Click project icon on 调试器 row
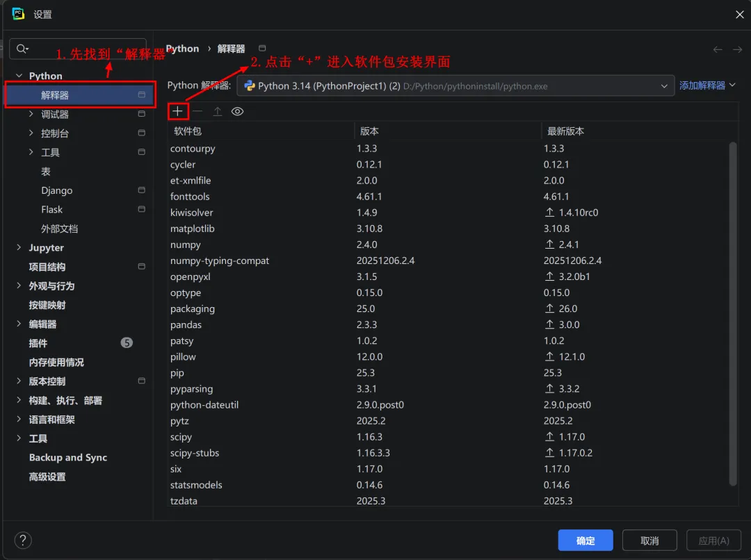 coord(142,114)
